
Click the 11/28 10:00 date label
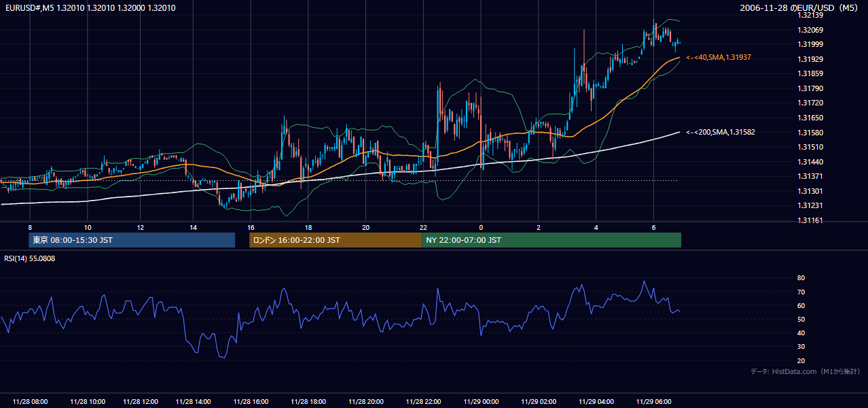(x=88, y=402)
